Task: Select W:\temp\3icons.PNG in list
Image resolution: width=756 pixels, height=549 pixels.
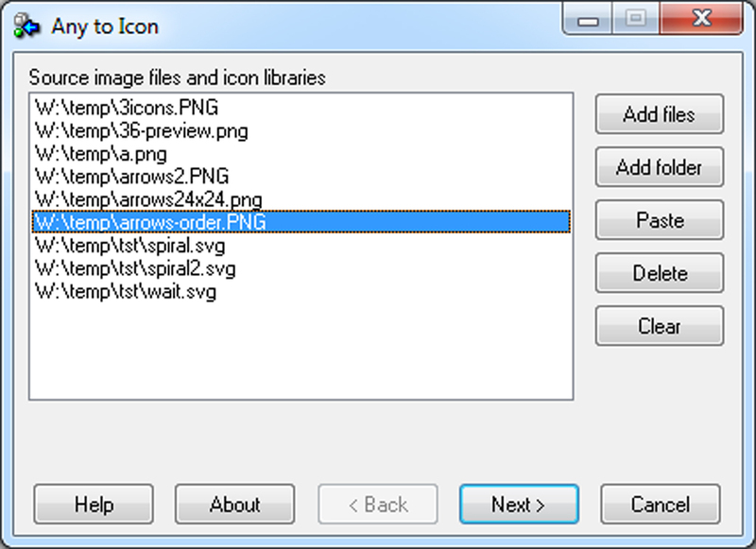Action: point(301,107)
